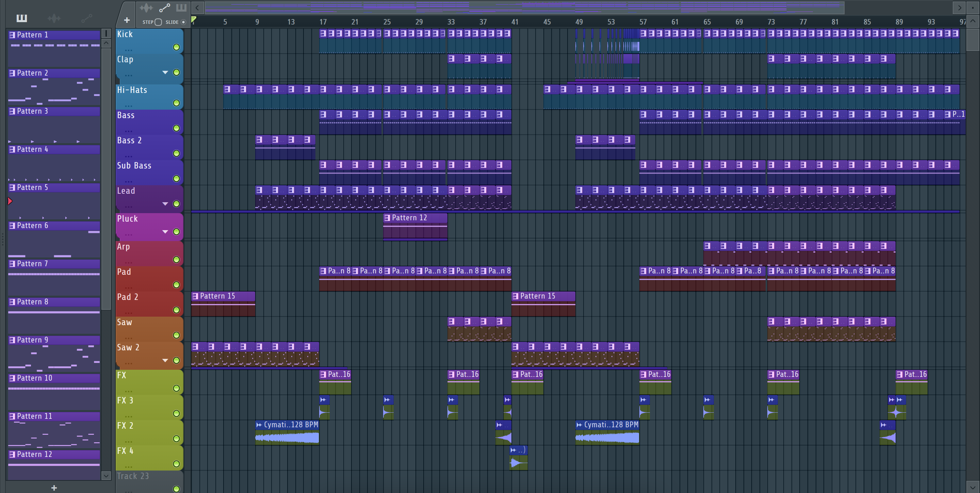Mute the Bass track
Viewport: 980px width, 493px height.
[x=176, y=128]
